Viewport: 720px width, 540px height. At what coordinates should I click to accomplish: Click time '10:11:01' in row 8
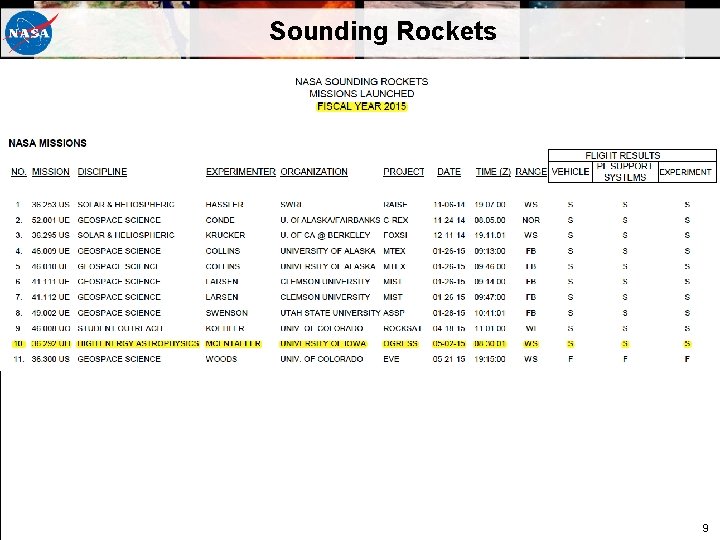490,313
